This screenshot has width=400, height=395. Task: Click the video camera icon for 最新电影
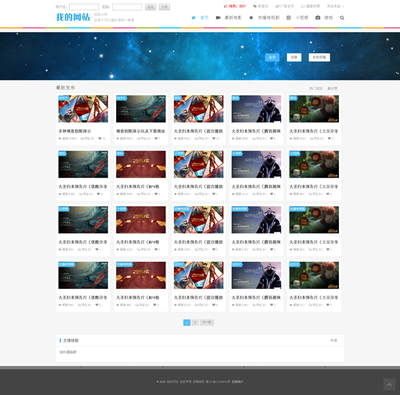[218, 18]
